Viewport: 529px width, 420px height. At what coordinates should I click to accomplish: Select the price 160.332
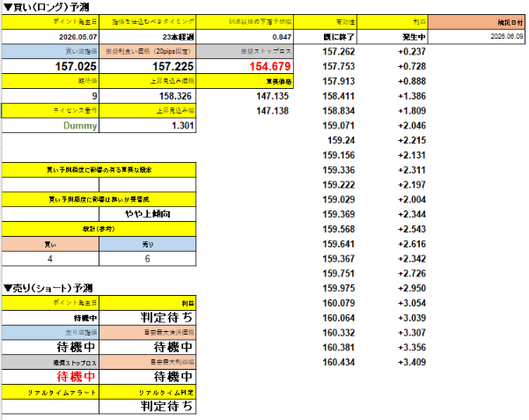coord(338,333)
